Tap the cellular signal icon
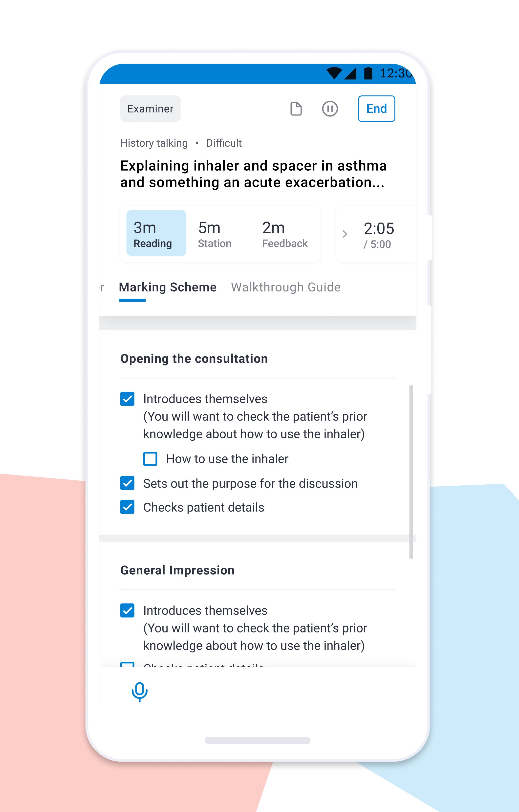Screen dimensions: 519x812 coord(351,73)
